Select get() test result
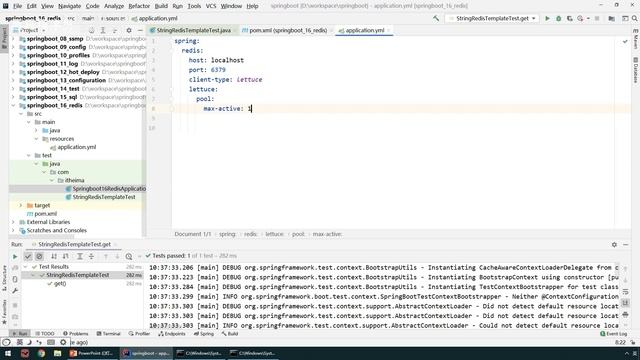 60,284
